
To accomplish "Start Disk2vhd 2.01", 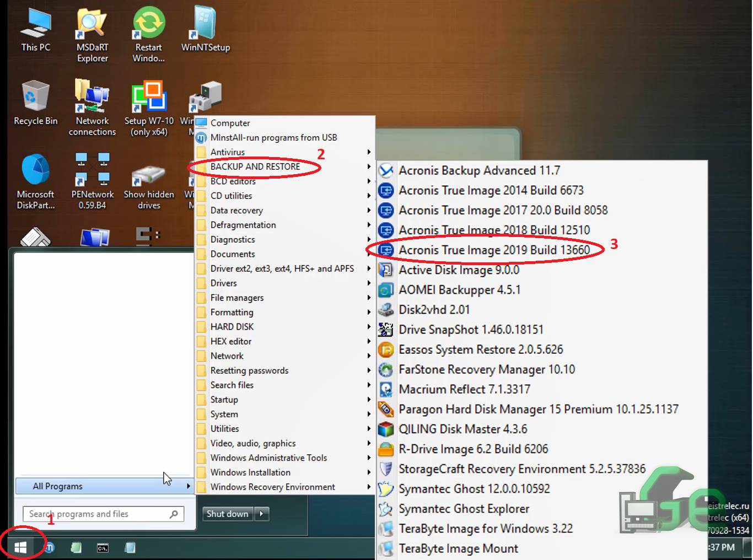I will (x=541, y=309).
